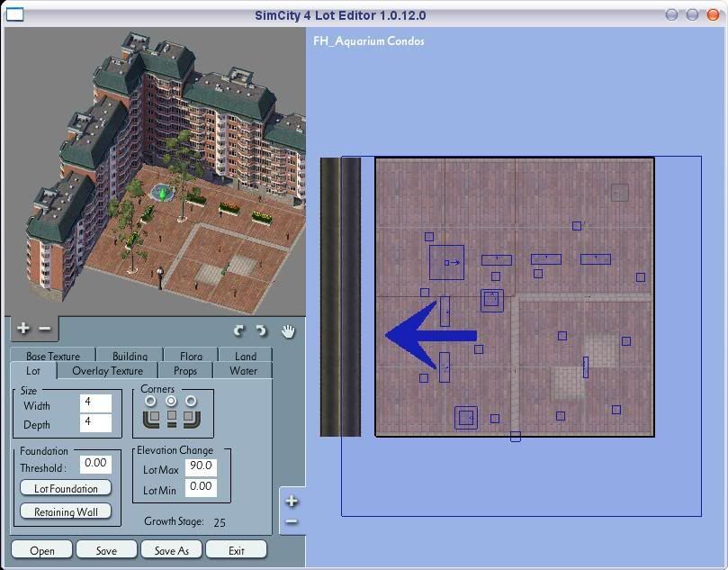Go to the Flora tab
This screenshot has width=728, height=570.
pyautogui.click(x=192, y=356)
